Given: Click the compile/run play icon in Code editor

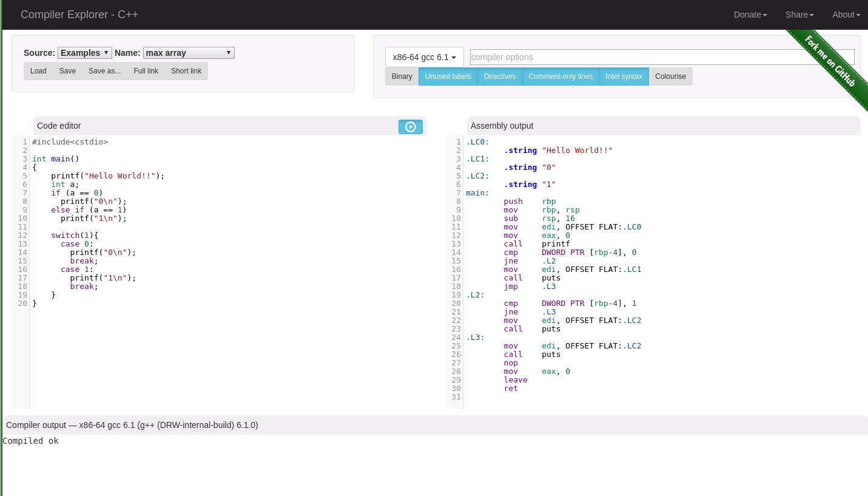Looking at the screenshot, I should coord(411,127).
